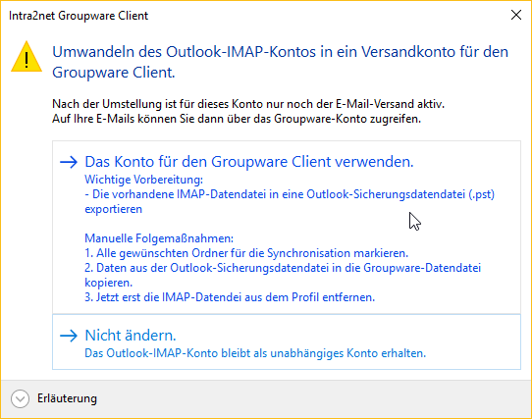The width and height of the screenshot is (532, 419).
Task: Click the arrow icon beside 'Das Konto für den Groupware Client verwenden'
Action: [69, 162]
